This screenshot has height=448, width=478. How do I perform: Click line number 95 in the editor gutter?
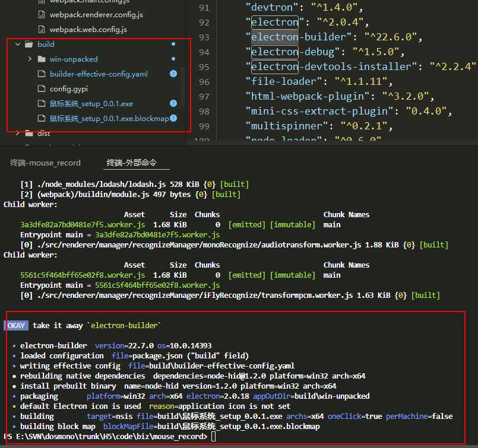click(x=204, y=67)
